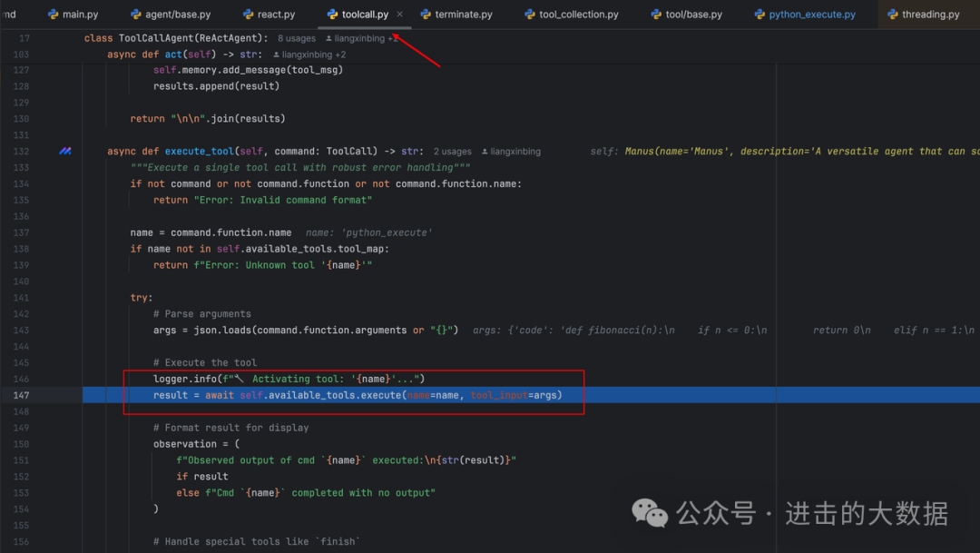The height and width of the screenshot is (553, 980).
Task: Click the 'return "Error: Invalid command format"' line
Action: pyautogui.click(x=262, y=200)
